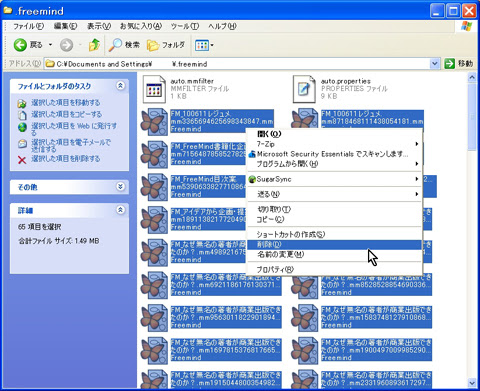Go up one folder level icon
480x391 pixels.
94,45
